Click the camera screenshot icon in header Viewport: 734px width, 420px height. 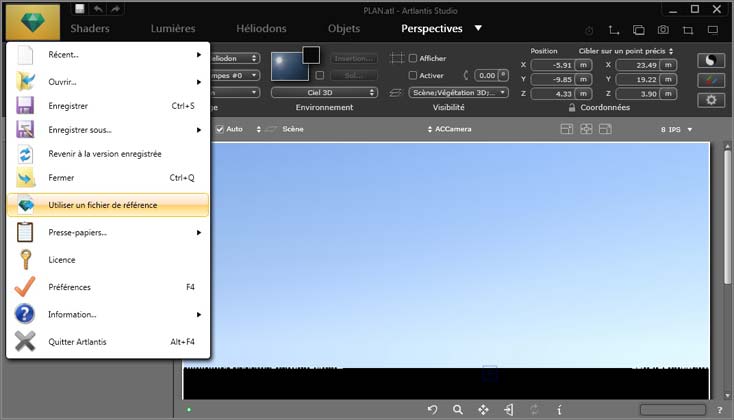[x=662, y=30]
